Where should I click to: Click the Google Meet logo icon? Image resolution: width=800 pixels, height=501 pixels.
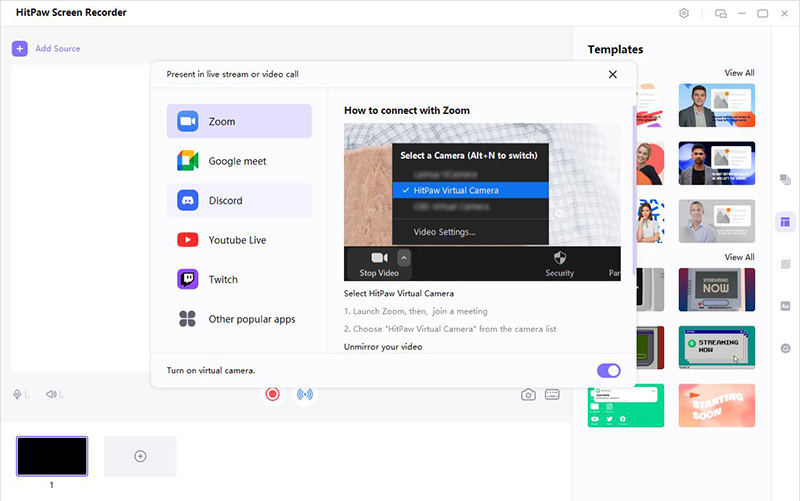(188, 161)
